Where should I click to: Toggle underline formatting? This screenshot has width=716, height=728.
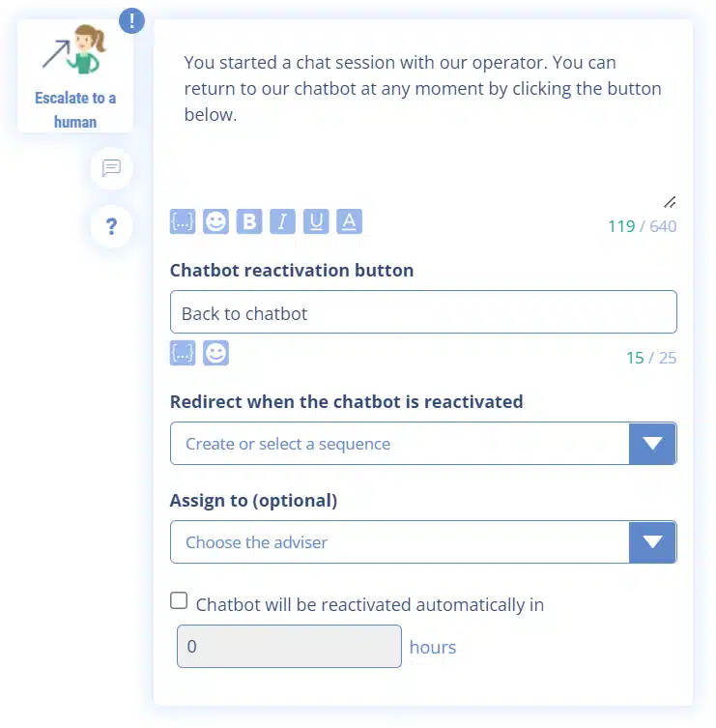click(x=316, y=222)
